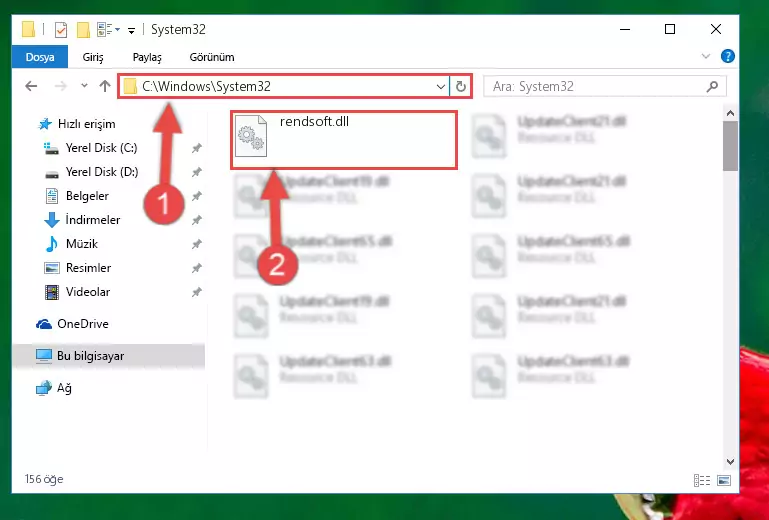Switch to the Paylaş ribbon tab
The width and height of the screenshot is (769, 520).
(x=147, y=57)
